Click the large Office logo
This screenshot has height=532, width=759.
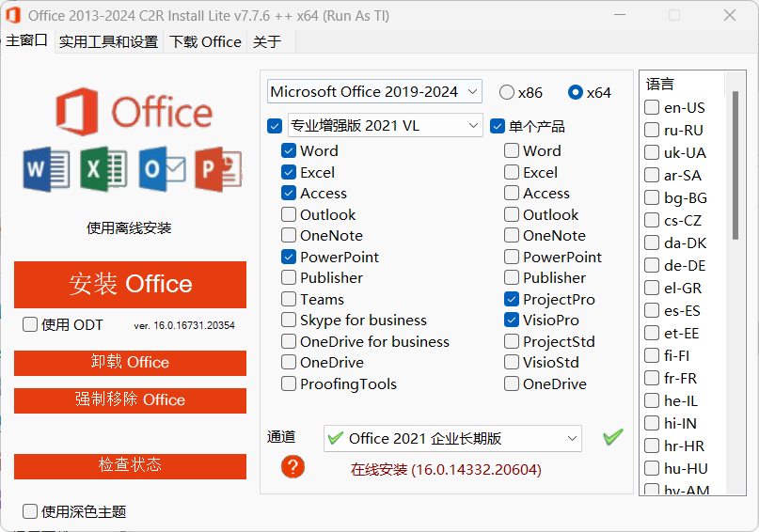click(x=134, y=112)
